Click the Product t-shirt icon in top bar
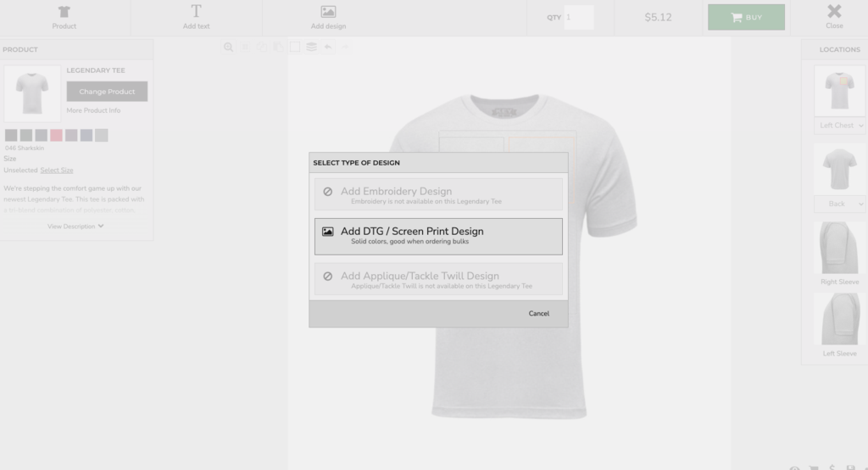 [x=64, y=12]
